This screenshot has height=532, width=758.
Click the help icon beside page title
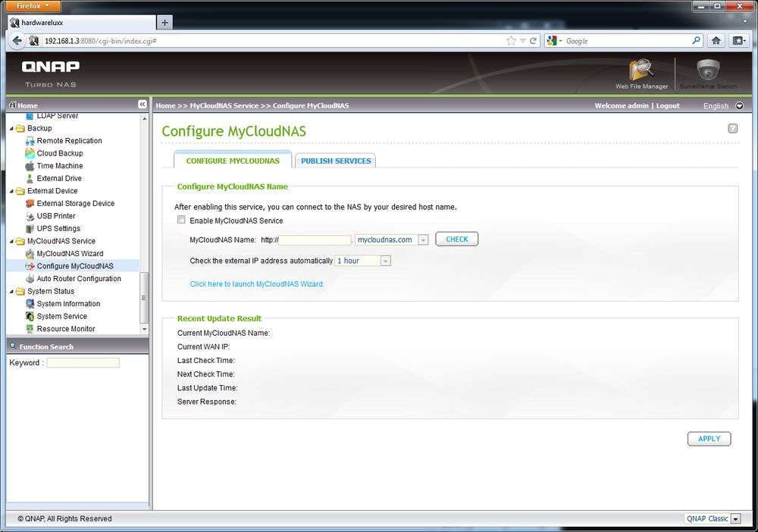click(733, 129)
